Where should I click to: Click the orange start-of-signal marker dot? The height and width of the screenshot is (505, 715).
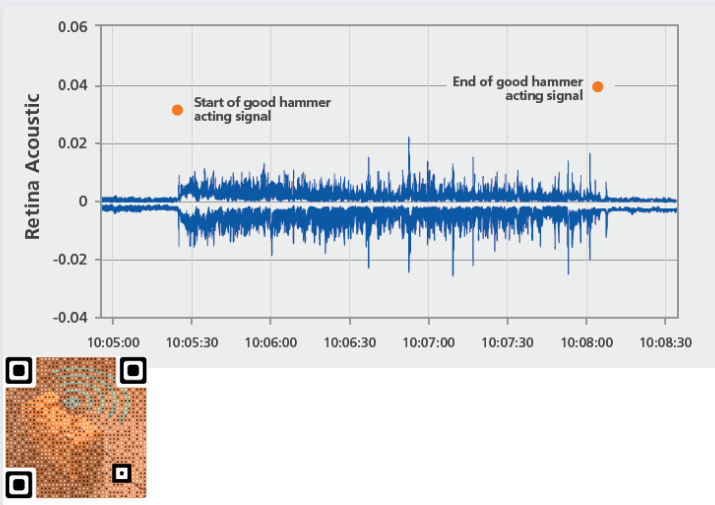pos(177,110)
